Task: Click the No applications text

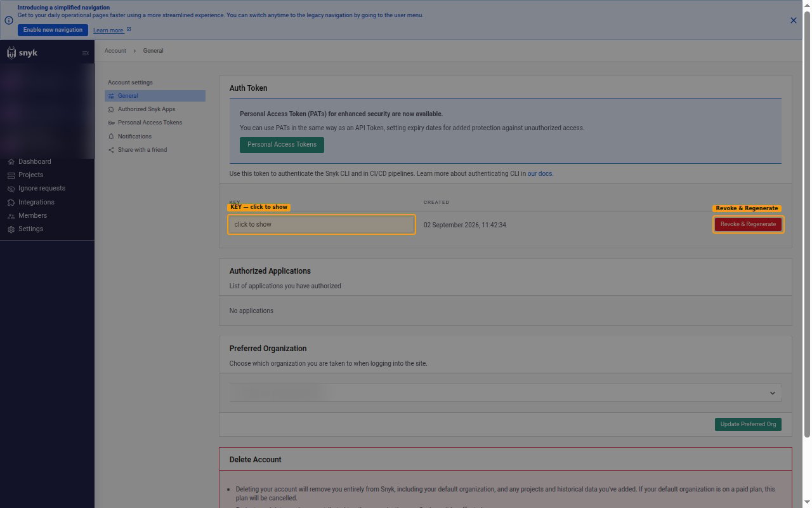Action: click(251, 311)
